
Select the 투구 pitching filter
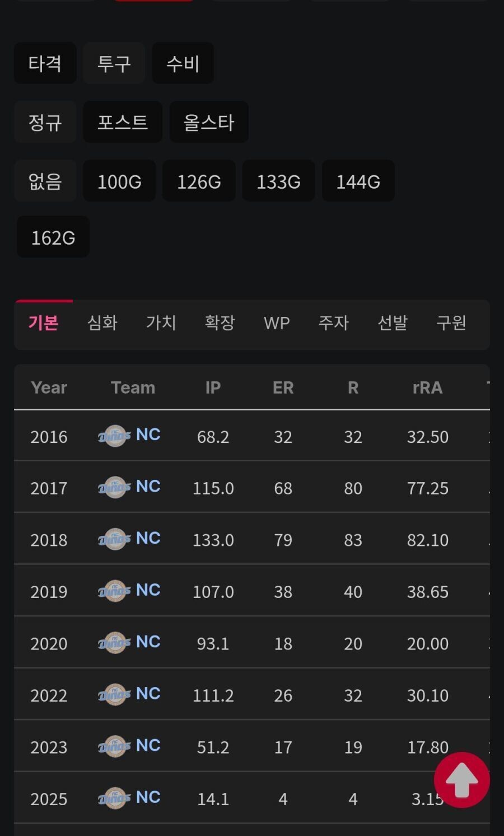[x=114, y=63]
